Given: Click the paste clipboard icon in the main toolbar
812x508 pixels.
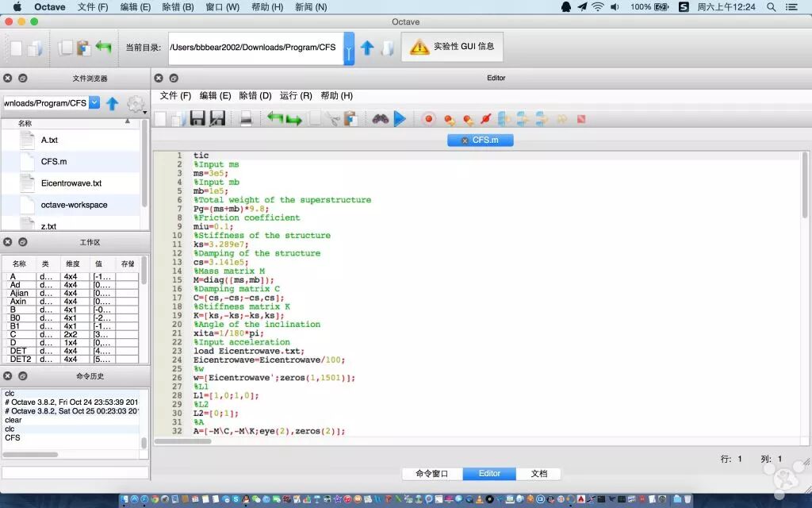Looking at the screenshot, I should [x=83, y=48].
